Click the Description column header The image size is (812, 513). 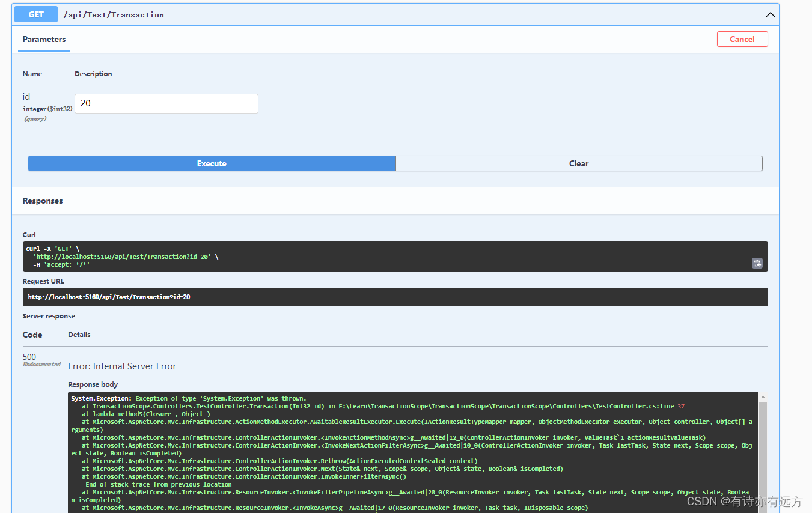coord(93,74)
